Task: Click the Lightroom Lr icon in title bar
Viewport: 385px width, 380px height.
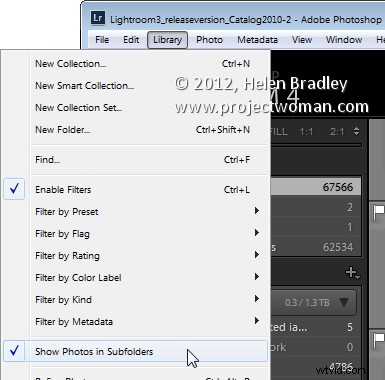Action: (x=98, y=18)
